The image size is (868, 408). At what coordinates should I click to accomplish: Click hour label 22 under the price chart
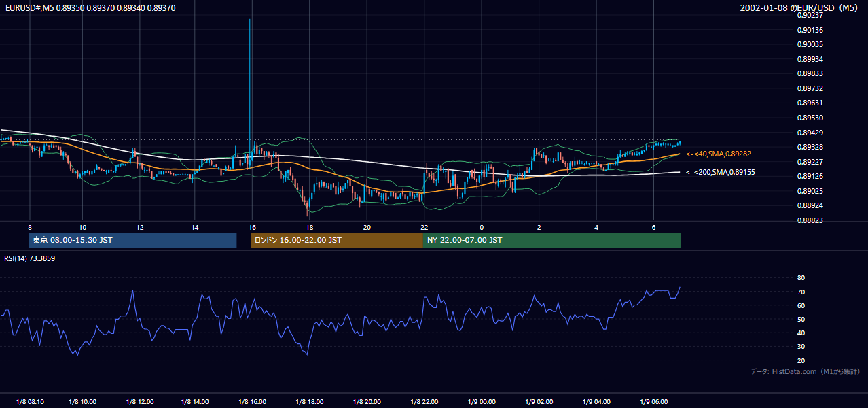pos(424,227)
